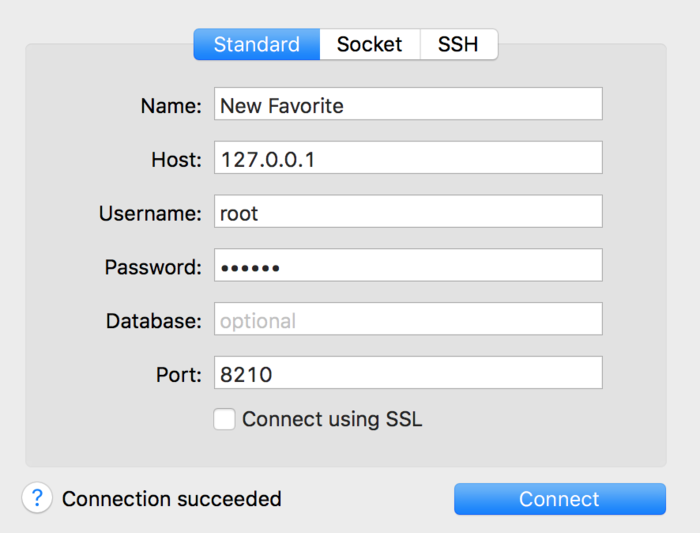Image resolution: width=700 pixels, height=533 pixels.
Task: Open the Socket connection tab
Action: coord(369,45)
